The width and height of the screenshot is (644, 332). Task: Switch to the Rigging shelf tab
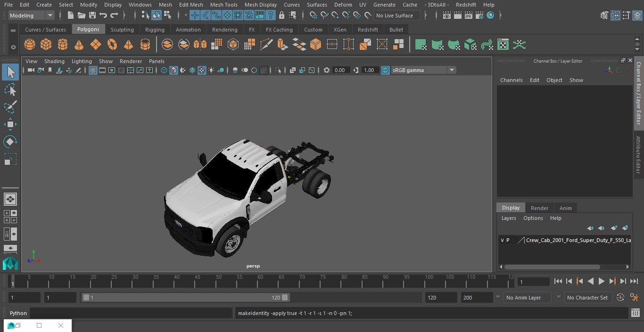[x=155, y=30]
